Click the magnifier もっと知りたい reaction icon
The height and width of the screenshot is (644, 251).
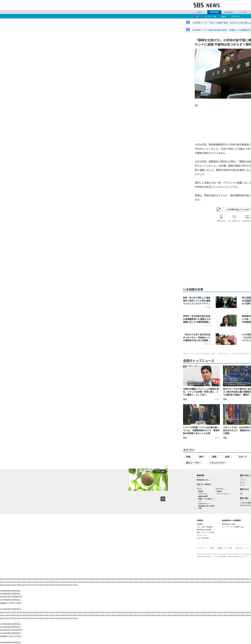(234, 217)
